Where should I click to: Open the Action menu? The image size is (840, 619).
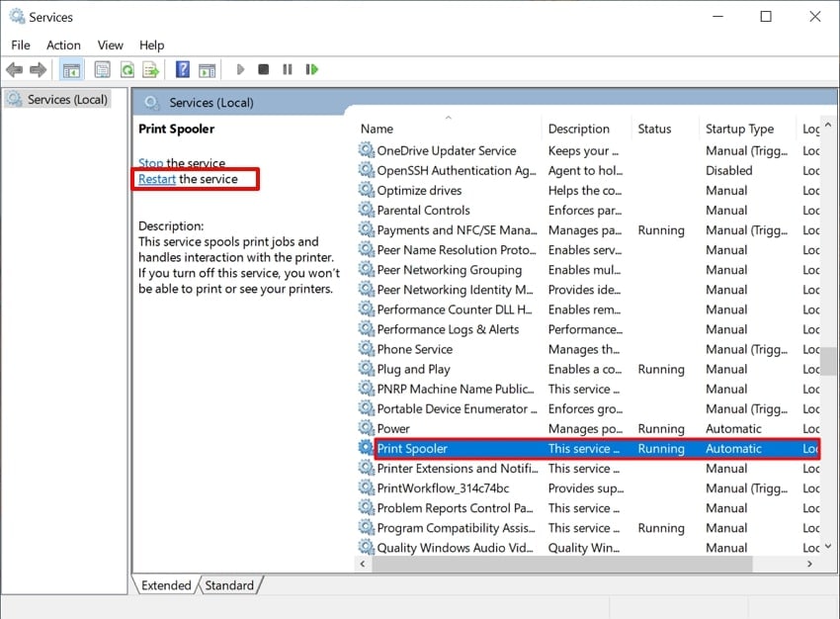pyautogui.click(x=63, y=44)
